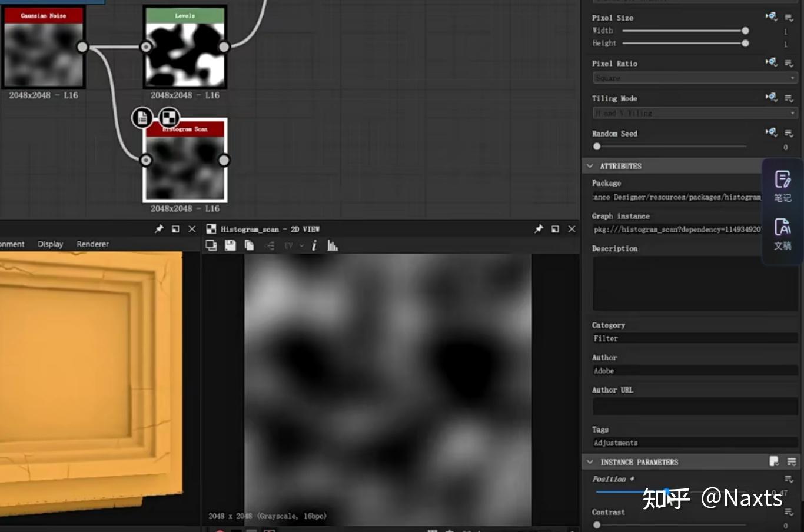Click the greyed share icon in 2D view toolbar
The height and width of the screenshot is (532, 804).
(x=270, y=245)
